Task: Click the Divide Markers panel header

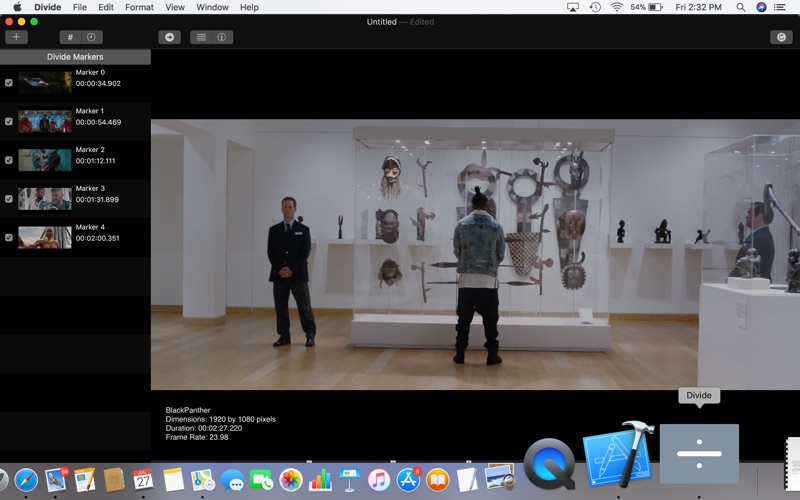Action: 75,57
